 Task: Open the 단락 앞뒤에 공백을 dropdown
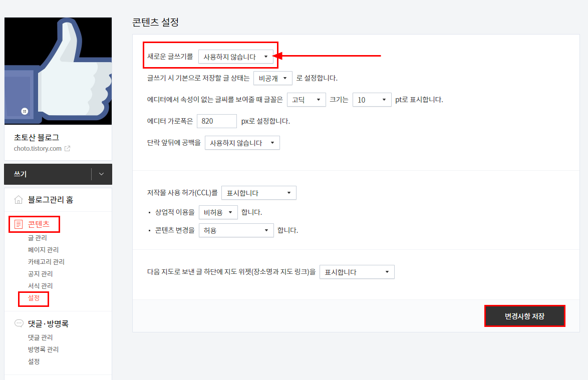(242, 143)
